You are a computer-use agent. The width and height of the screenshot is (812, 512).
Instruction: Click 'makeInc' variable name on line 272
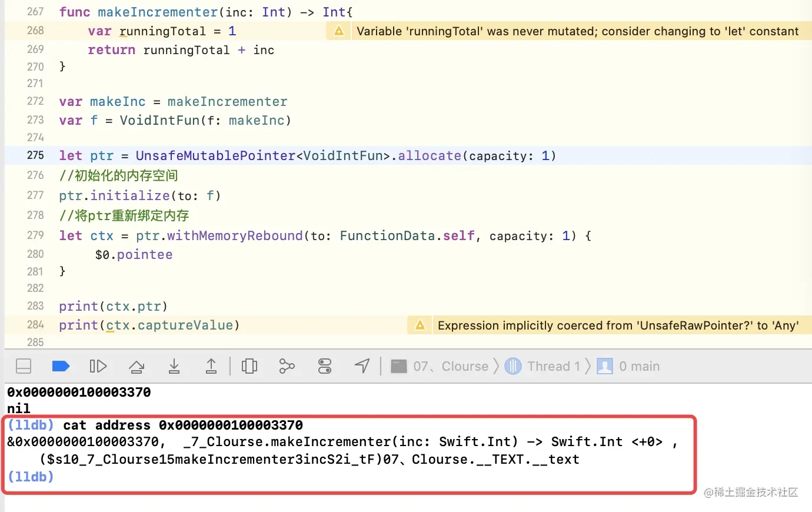click(x=118, y=102)
